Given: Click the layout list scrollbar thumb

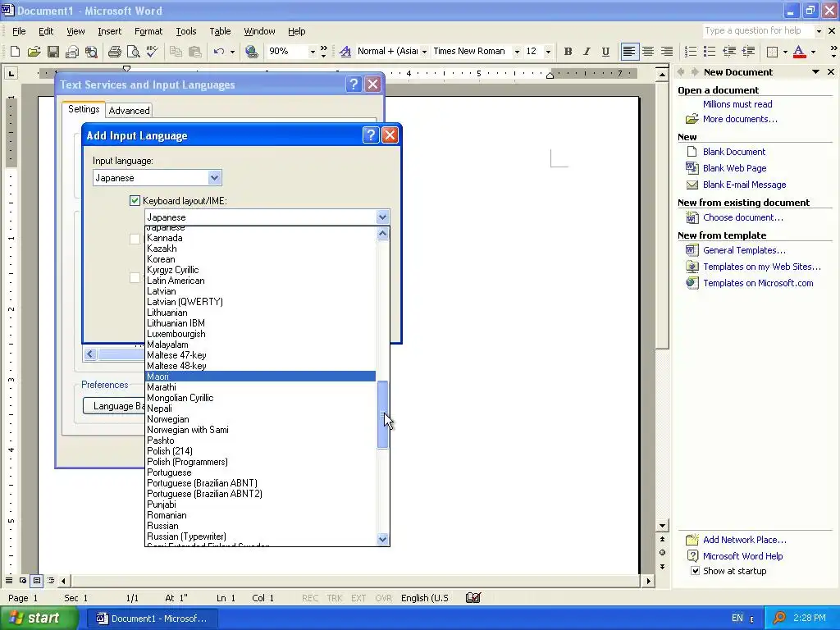Looking at the screenshot, I should pyautogui.click(x=382, y=414).
